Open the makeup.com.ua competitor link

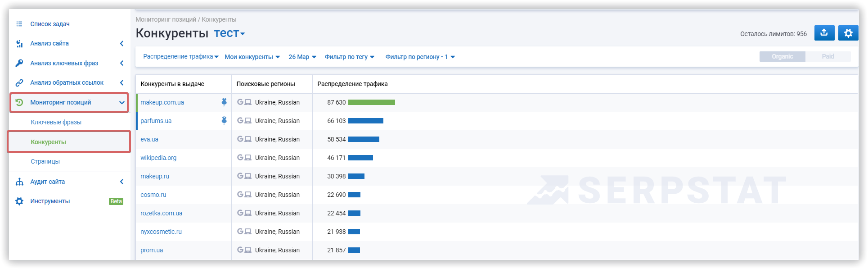[162, 102]
